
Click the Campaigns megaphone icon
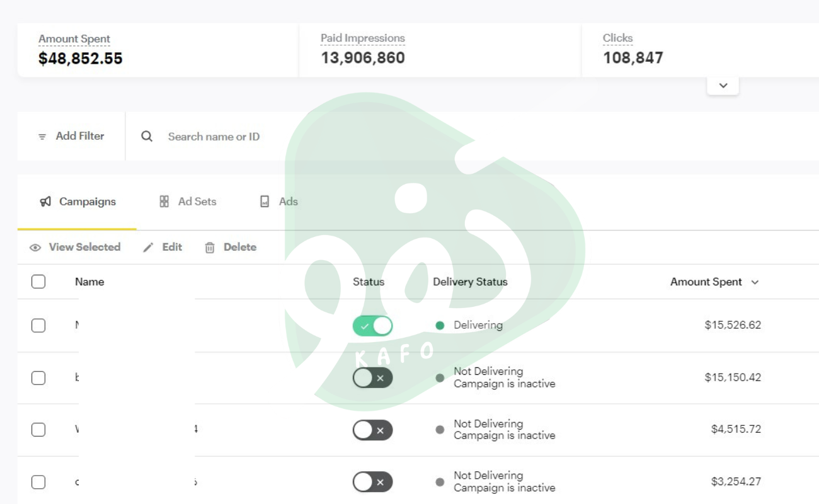pos(45,202)
